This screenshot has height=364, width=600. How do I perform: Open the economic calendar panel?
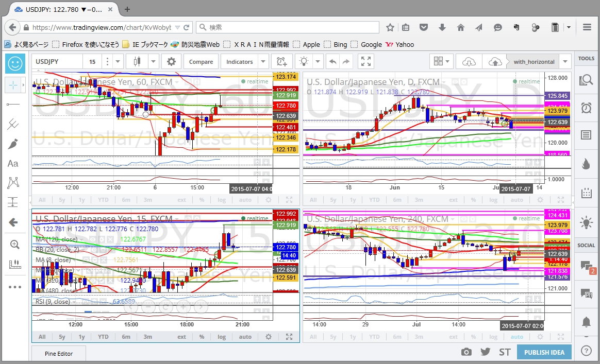click(x=586, y=194)
